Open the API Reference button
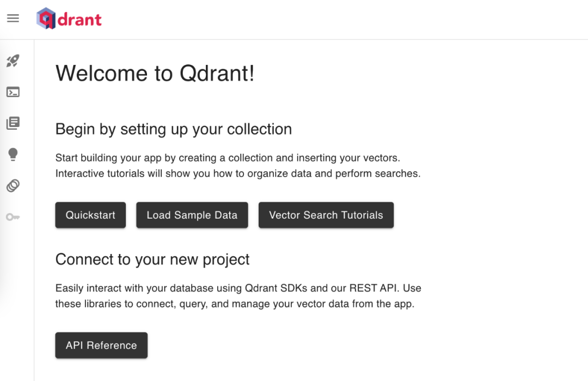588x381 pixels. [x=101, y=346]
